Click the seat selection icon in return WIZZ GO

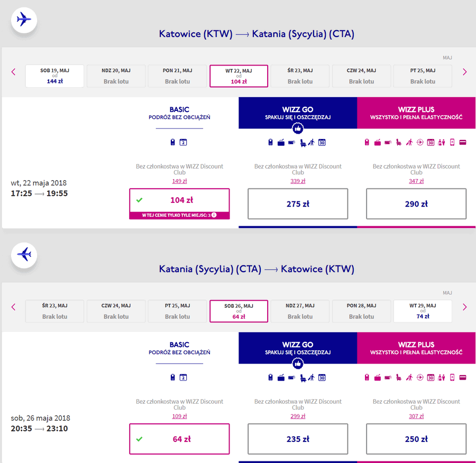coord(303,378)
